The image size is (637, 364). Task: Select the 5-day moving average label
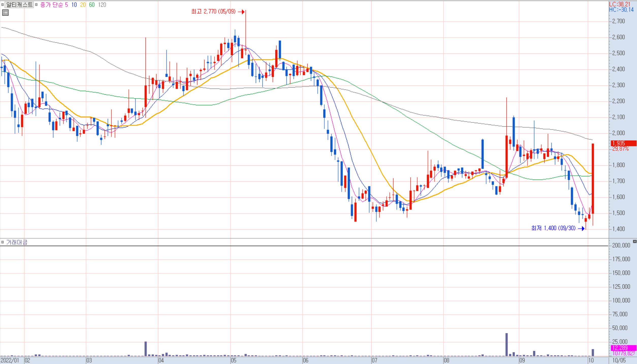point(66,5)
